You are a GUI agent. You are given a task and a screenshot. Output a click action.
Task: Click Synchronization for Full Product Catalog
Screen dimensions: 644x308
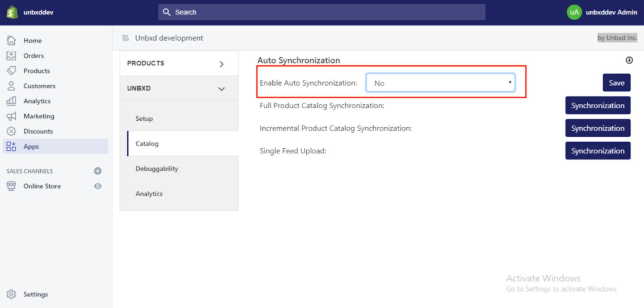(598, 106)
